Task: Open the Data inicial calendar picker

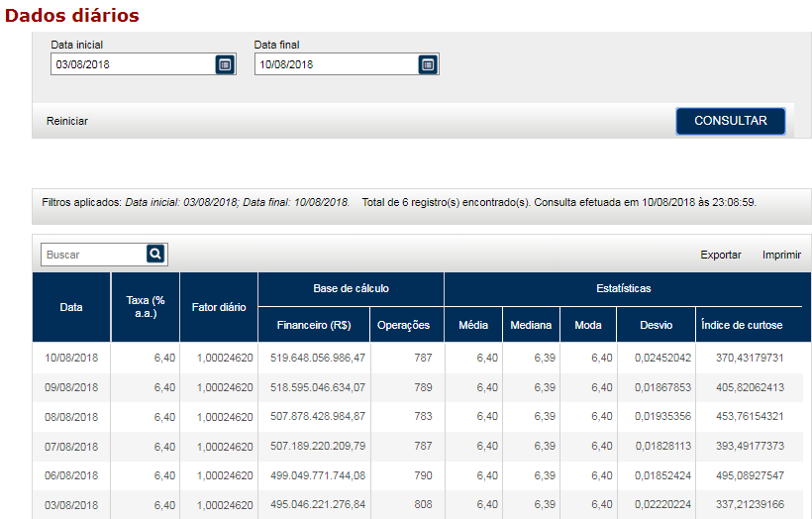Action: pyautogui.click(x=225, y=64)
